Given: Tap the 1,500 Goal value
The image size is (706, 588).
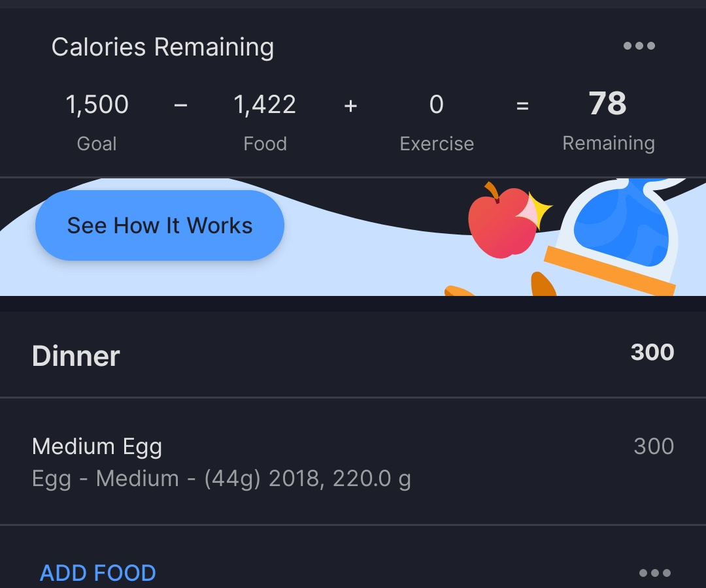Looking at the screenshot, I should click(x=97, y=105).
